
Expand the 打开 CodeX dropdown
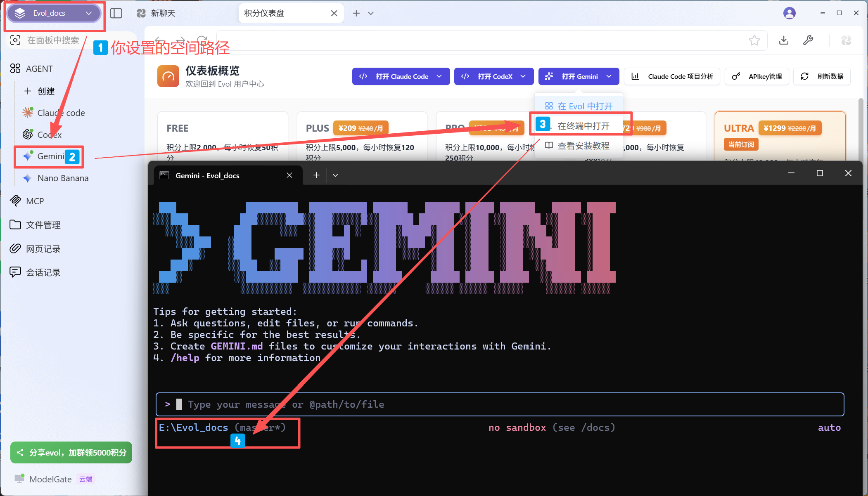(x=523, y=76)
